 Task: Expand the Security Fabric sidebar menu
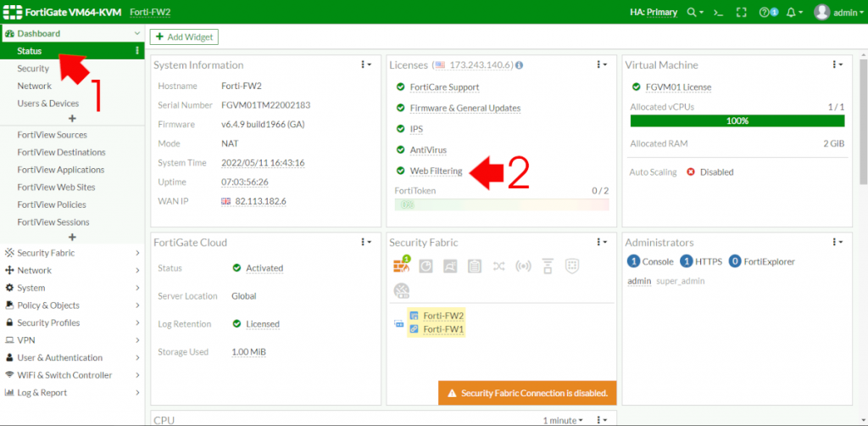click(x=72, y=253)
